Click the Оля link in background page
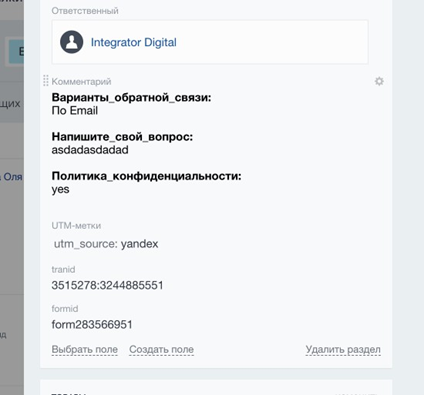Screen dimensions: 424x395 click(x=13, y=177)
